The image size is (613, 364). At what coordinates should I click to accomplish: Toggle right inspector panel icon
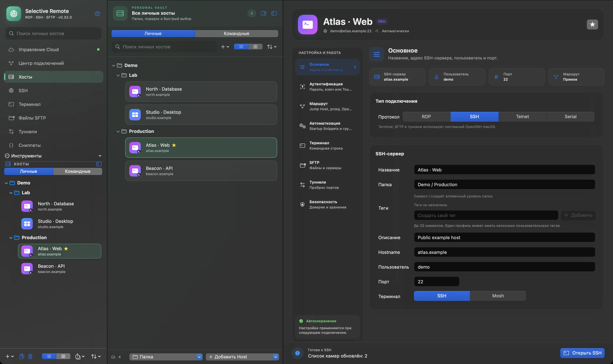(x=263, y=14)
